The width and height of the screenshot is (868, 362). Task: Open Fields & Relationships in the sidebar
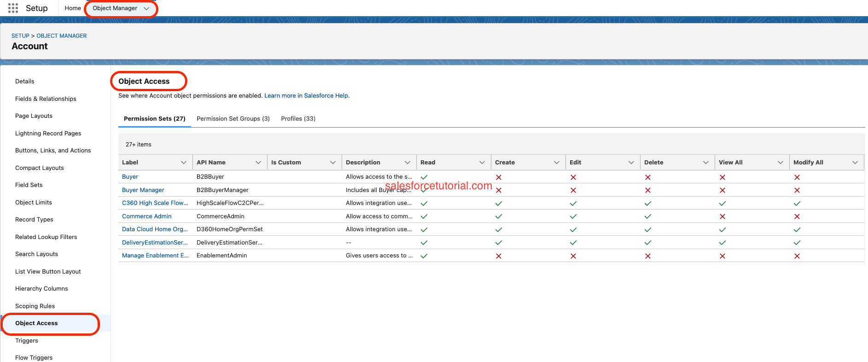point(46,99)
